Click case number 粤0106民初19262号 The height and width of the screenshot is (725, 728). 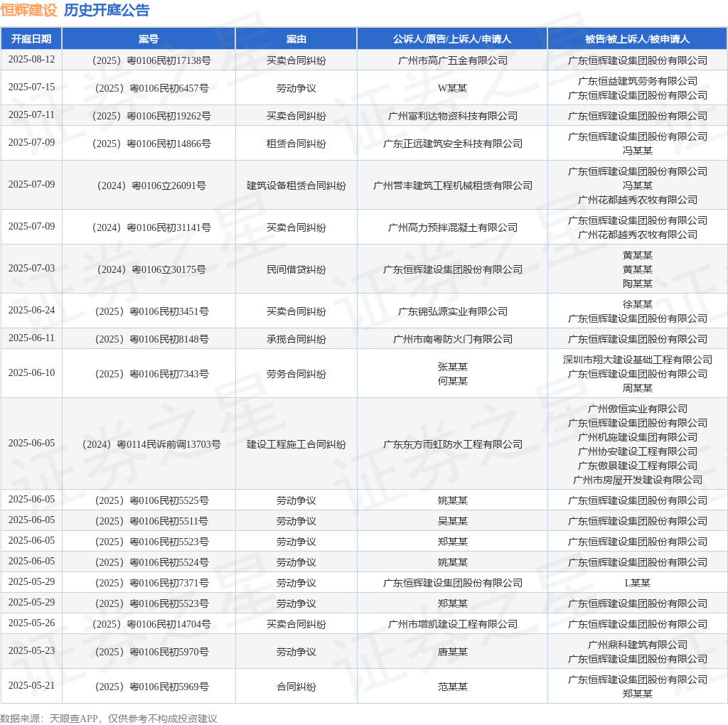pyautogui.click(x=151, y=116)
